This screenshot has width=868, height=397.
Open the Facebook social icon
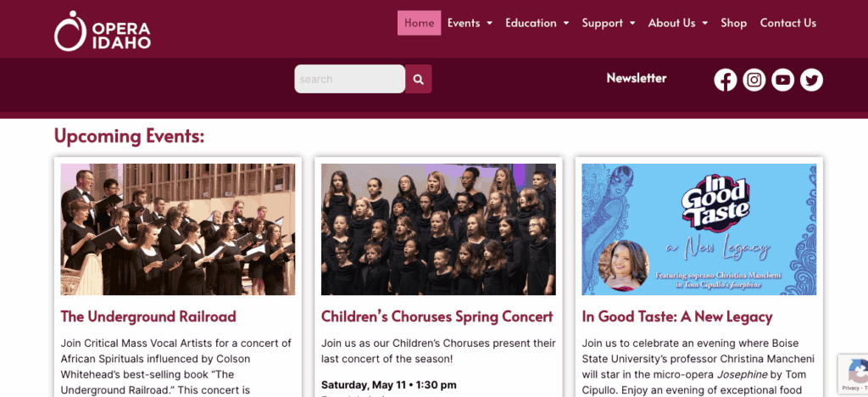[726, 80]
